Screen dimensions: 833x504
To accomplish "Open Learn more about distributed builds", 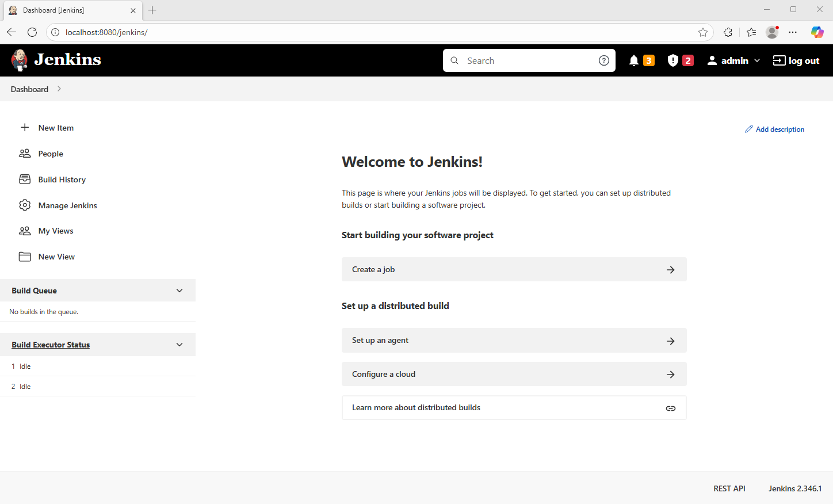I will tap(514, 407).
